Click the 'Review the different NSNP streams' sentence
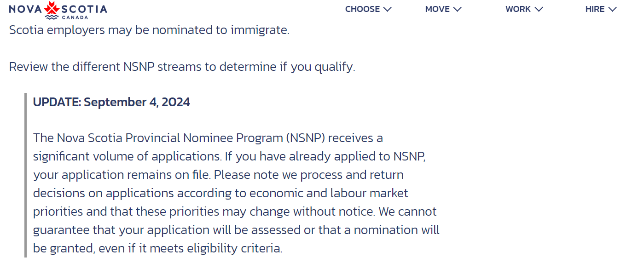 (182, 67)
